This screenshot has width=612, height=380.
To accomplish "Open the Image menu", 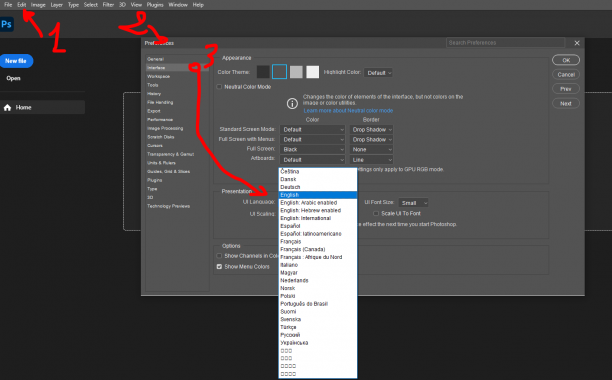I will tap(38, 5).
